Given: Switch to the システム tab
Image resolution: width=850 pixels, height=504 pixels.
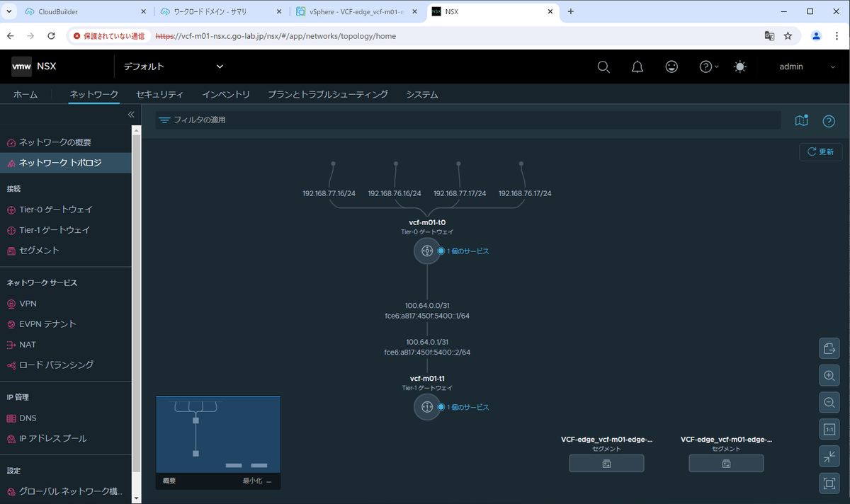Looking at the screenshot, I should tap(422, 94).
